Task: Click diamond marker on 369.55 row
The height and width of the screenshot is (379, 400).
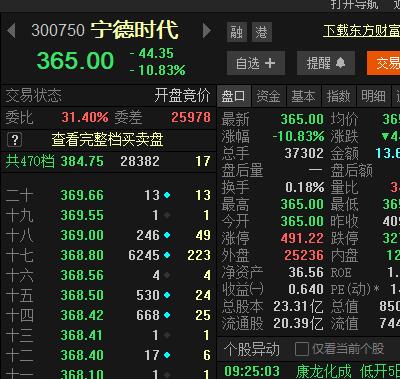Action: (167, 215)
